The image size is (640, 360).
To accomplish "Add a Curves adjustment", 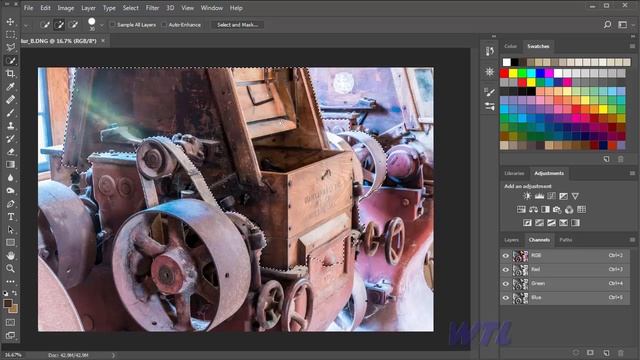I will [x=551, y=196].
